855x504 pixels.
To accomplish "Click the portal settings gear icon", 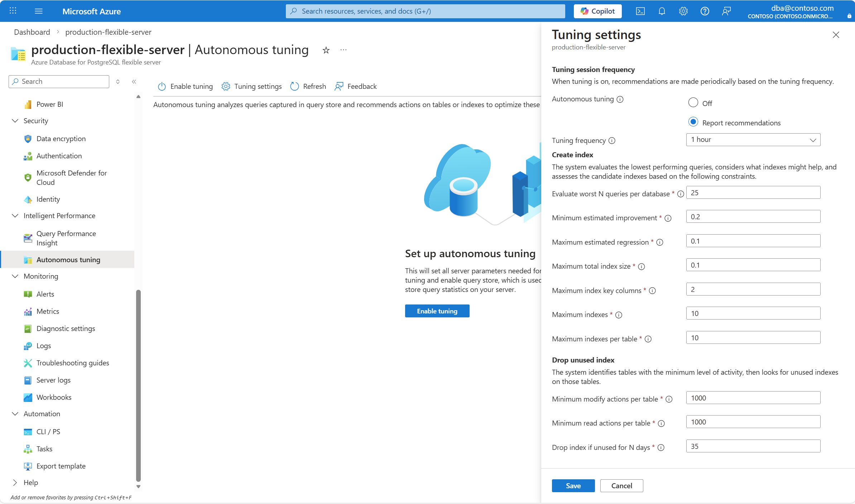I will [x=683, y=11].
